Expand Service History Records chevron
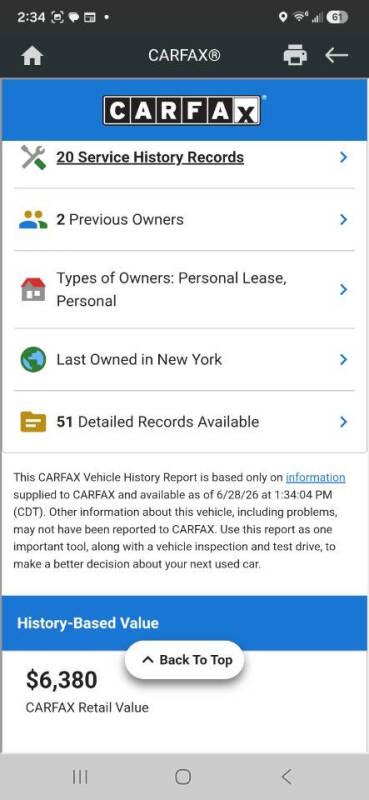The height and width of the screenshot is (800, 369). coord(343,157)
